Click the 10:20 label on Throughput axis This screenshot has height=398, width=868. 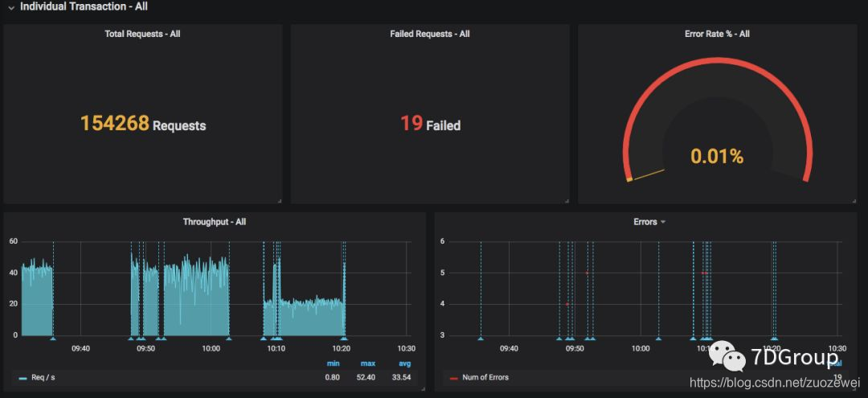click(341, 349)
